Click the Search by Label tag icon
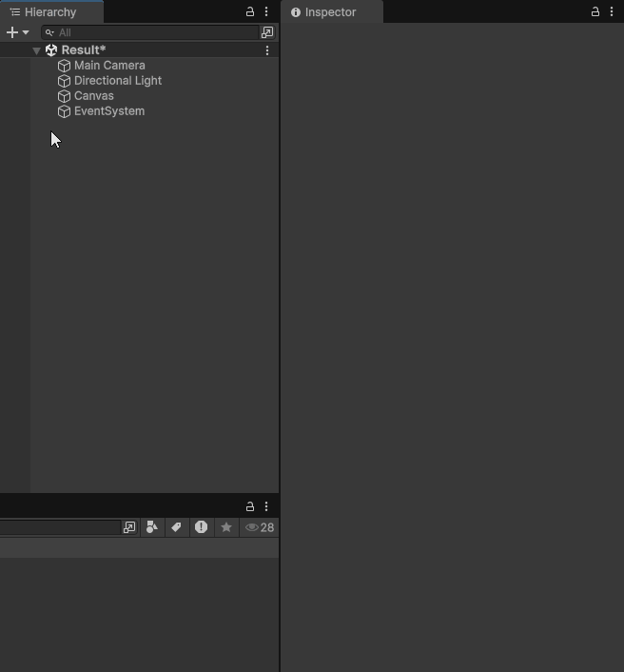 click(x=176, y=527)
